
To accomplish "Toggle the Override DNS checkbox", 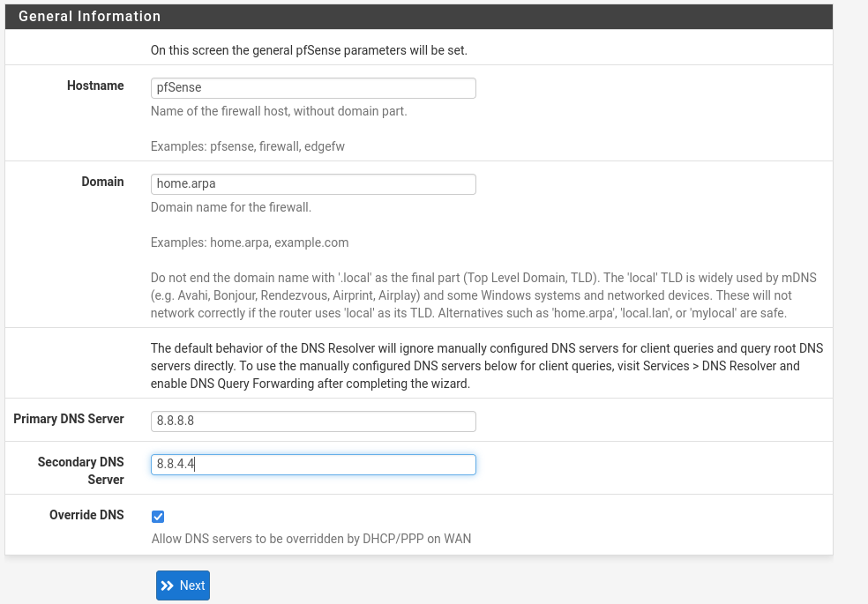I will tap(158, 517).
